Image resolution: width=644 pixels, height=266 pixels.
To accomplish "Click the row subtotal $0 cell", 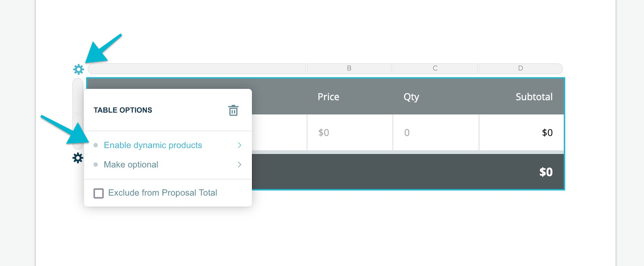I will (521, 133).
